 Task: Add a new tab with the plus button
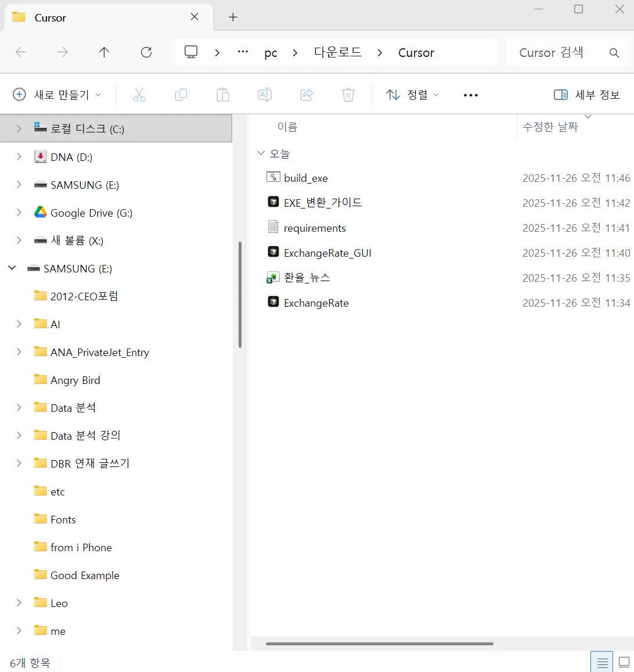(x=233, y=17)
